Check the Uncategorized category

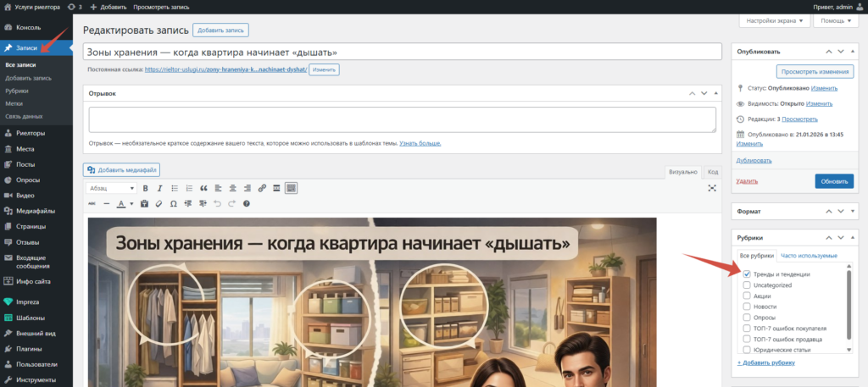tap(747, 285)
